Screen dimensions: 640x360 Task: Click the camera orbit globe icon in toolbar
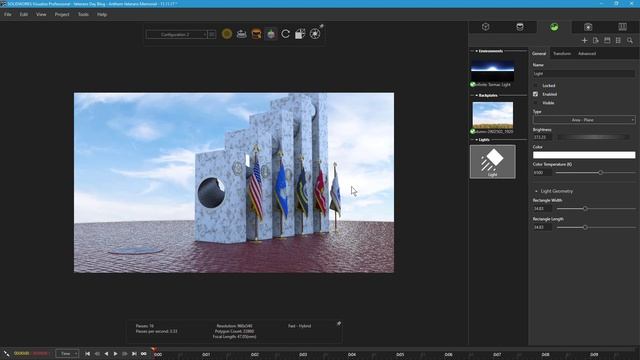(271, 34)
